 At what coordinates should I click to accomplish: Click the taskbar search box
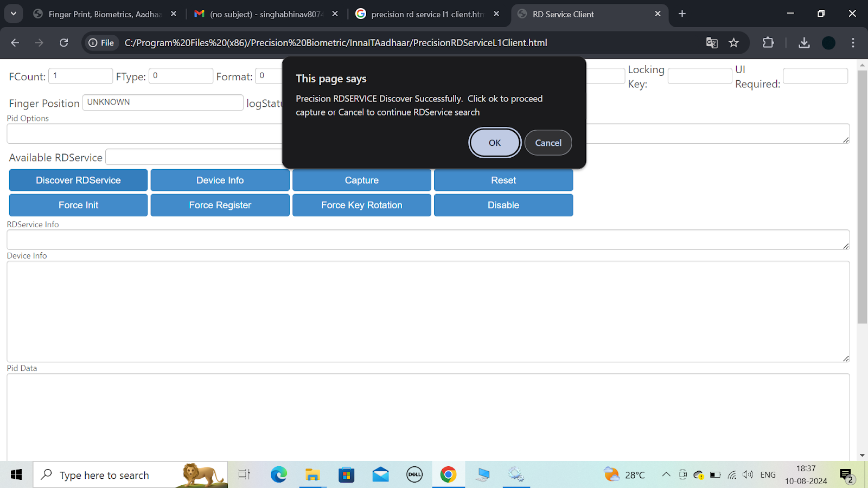click(x=130, y=475)
